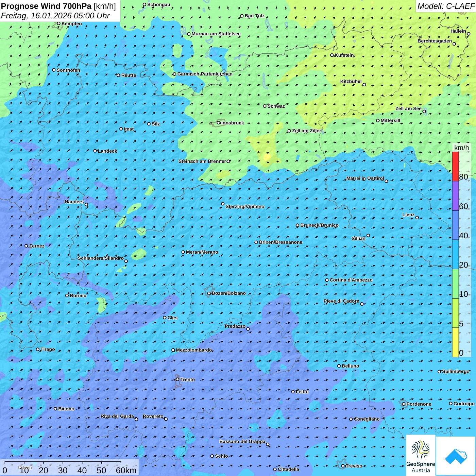The width and height of the screenshot is (476, 476).
Task: Click the Matrei in Osttirol label
Action: 365,178
